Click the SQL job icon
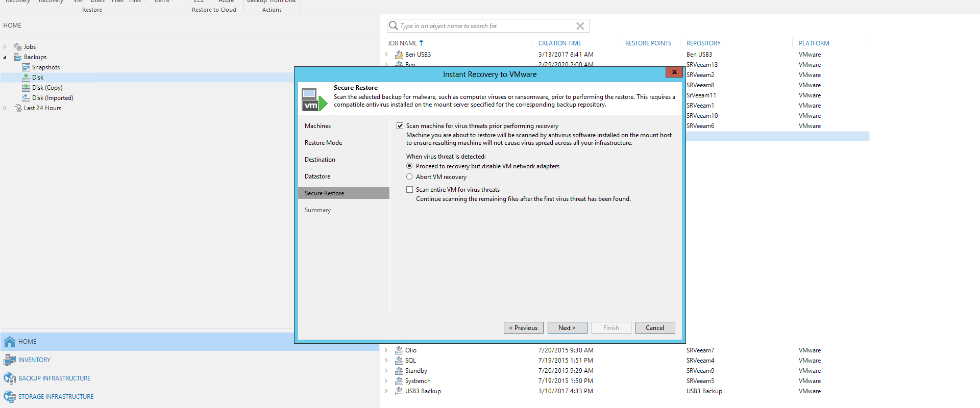 pyautogui.click(x=399, y=361)
